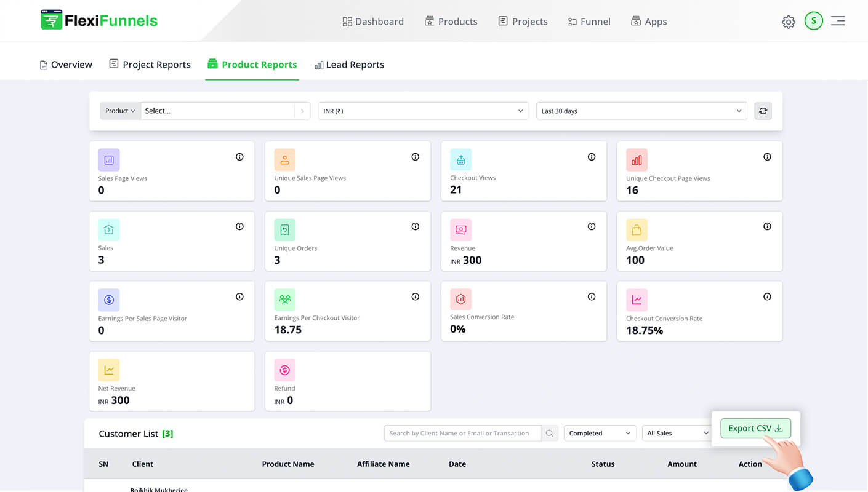Click info icon on Revenue card
The width and height of the screenshot is (868, 492).
click(x=591, y=227)
